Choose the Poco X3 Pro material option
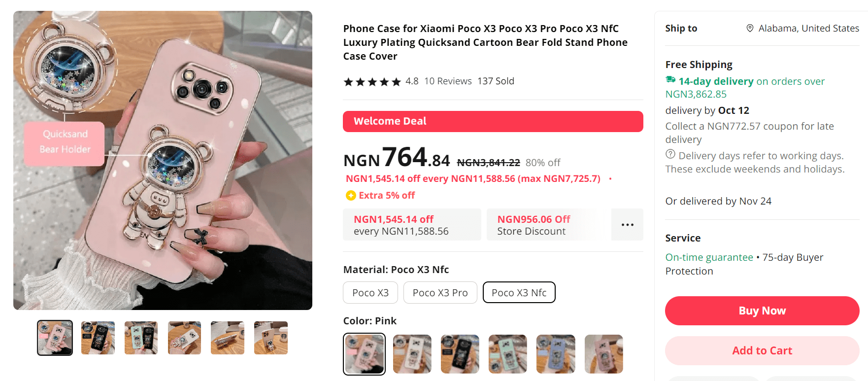 (x=440, y=293)
